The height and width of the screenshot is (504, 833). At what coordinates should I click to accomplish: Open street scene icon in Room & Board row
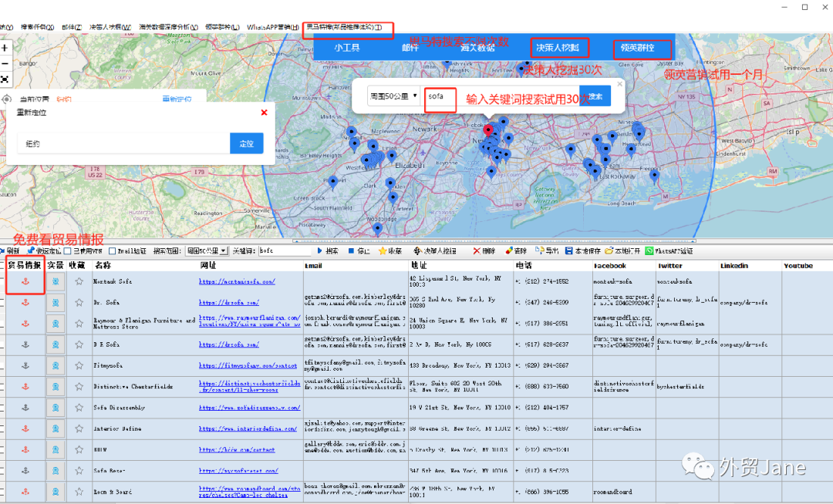[x=56, y=492]
